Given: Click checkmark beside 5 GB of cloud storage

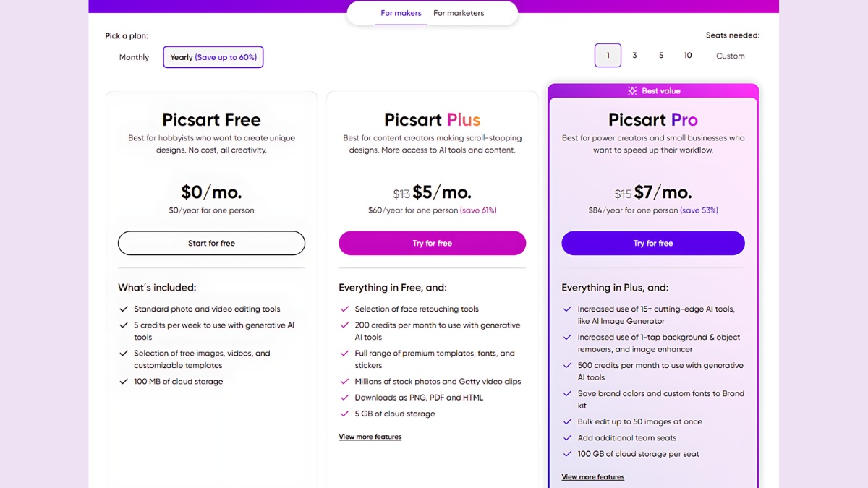Looking at the screenshot, I should (344, 414).
